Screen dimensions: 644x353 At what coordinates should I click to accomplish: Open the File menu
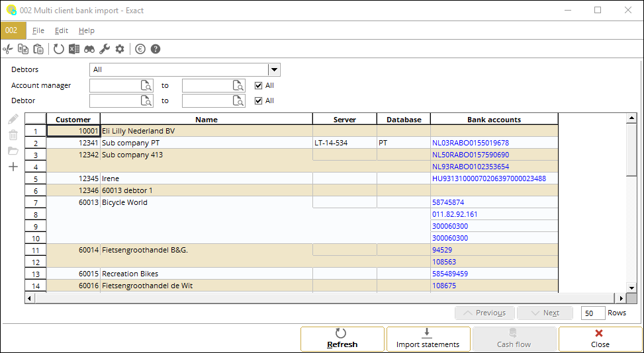38,30
